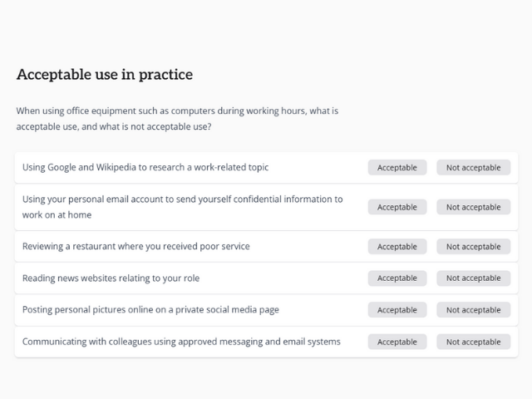The height and width of the screenshot is (399, 532).
Task: Set communicating with colleagues to Acceptable
Action: (x=397, y=342)
